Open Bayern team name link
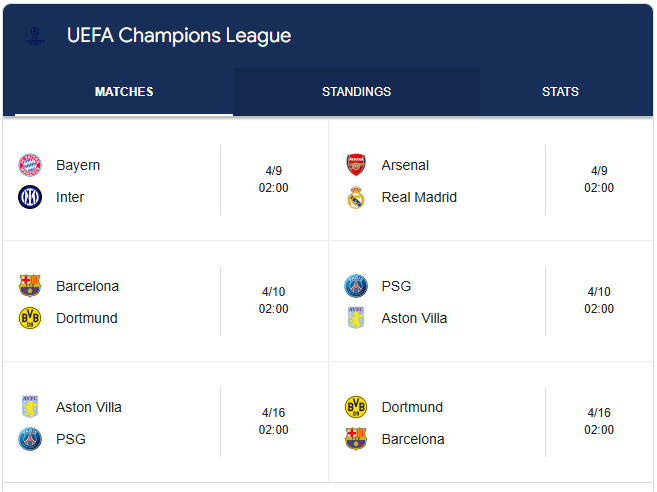The height and width of the screenshot is (492, 657). click(x=78, y=165)
